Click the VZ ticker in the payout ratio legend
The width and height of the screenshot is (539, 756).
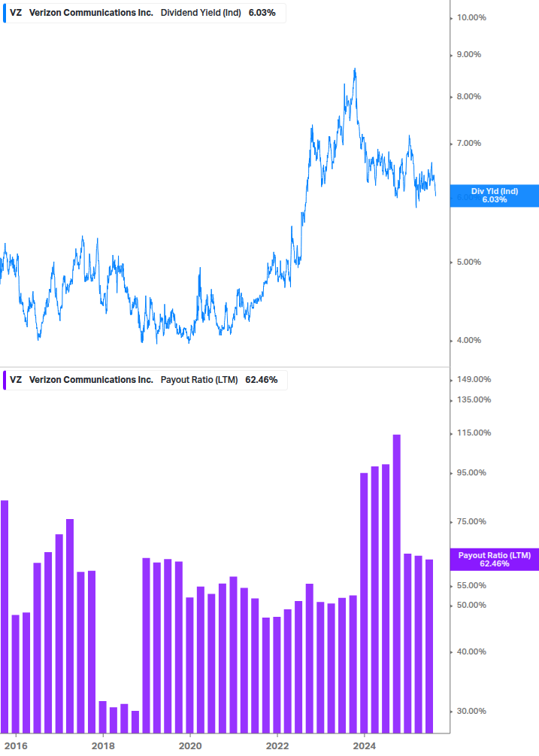coord(16,380)
